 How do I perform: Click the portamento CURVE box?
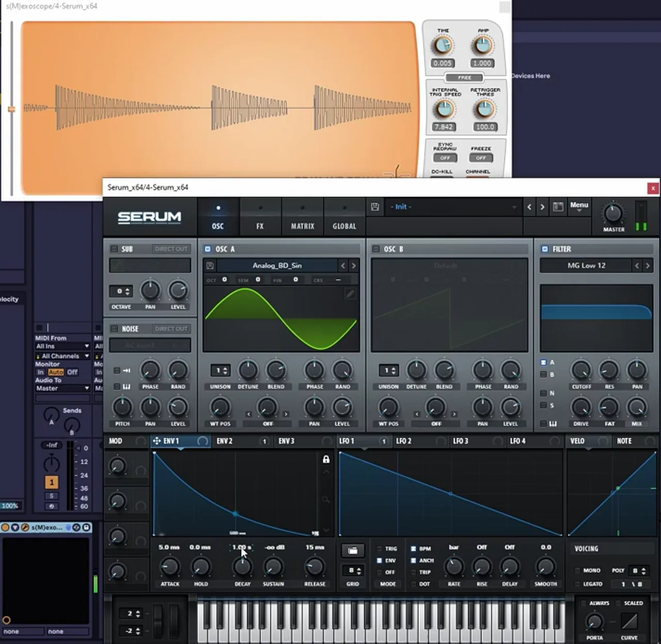pos(629,621)
